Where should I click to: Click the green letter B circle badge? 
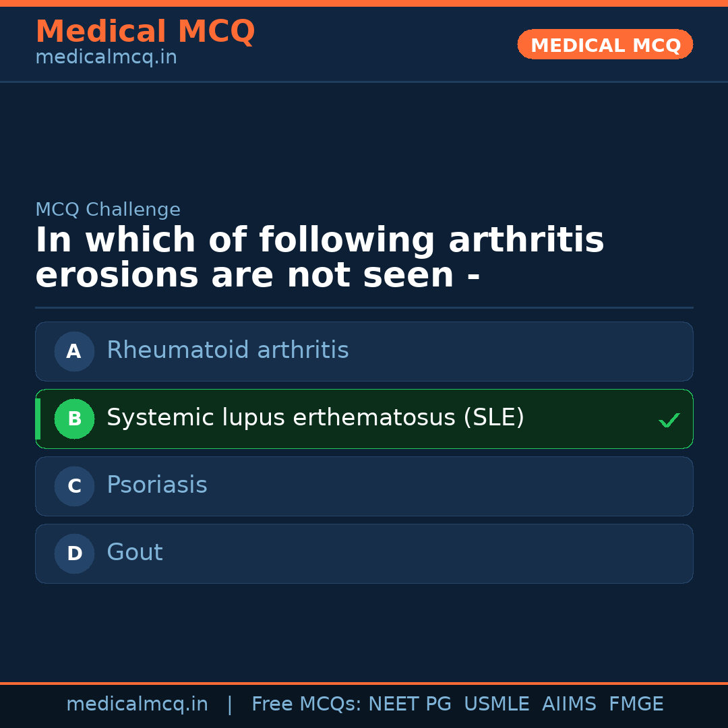coord(74,419)
